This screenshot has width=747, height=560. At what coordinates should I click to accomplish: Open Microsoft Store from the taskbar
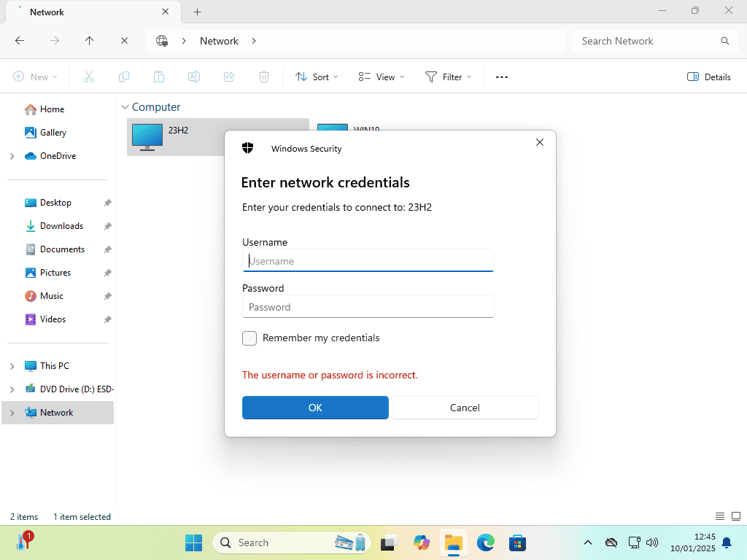517,542
